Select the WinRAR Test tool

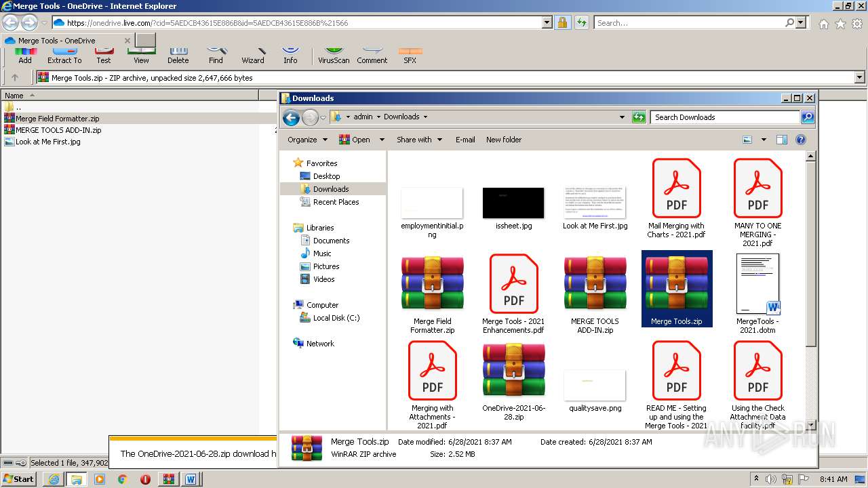click(x=104, y=55)
